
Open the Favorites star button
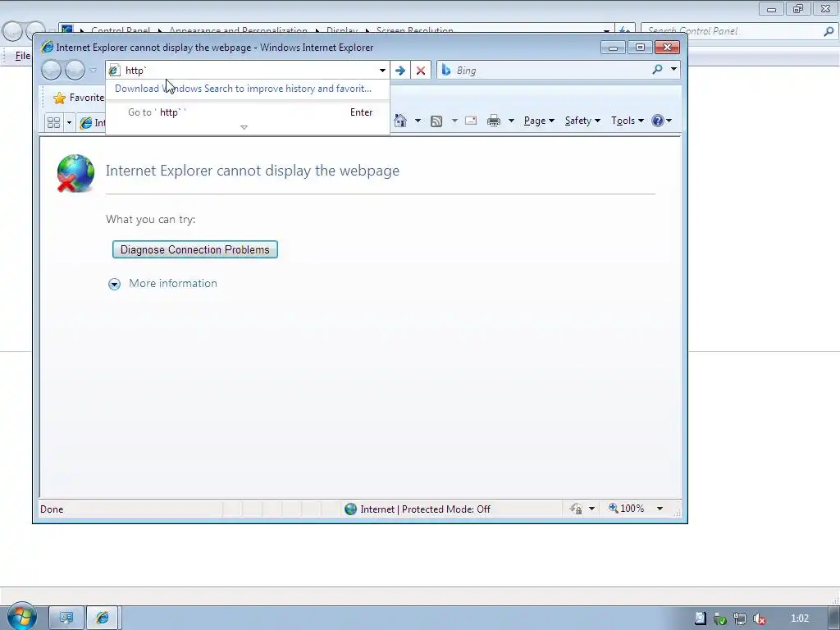(x=79, y=98)
